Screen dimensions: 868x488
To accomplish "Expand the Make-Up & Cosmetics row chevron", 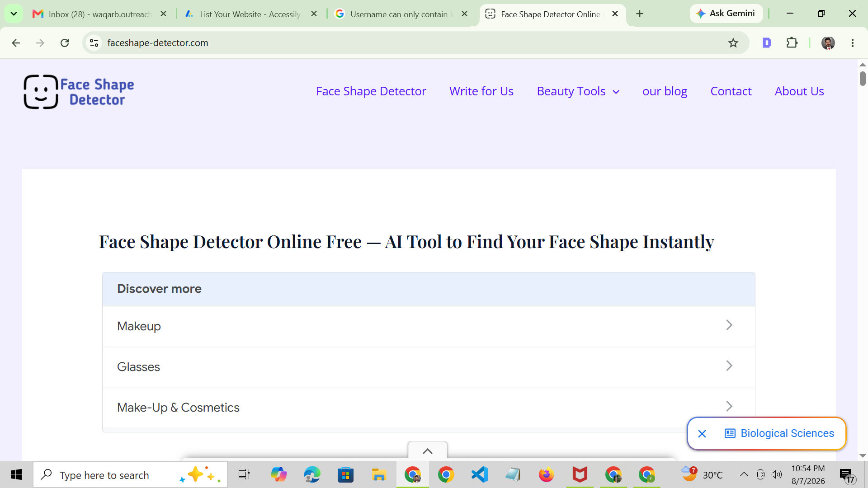I will pyautogui.click(x=729, y=407).
